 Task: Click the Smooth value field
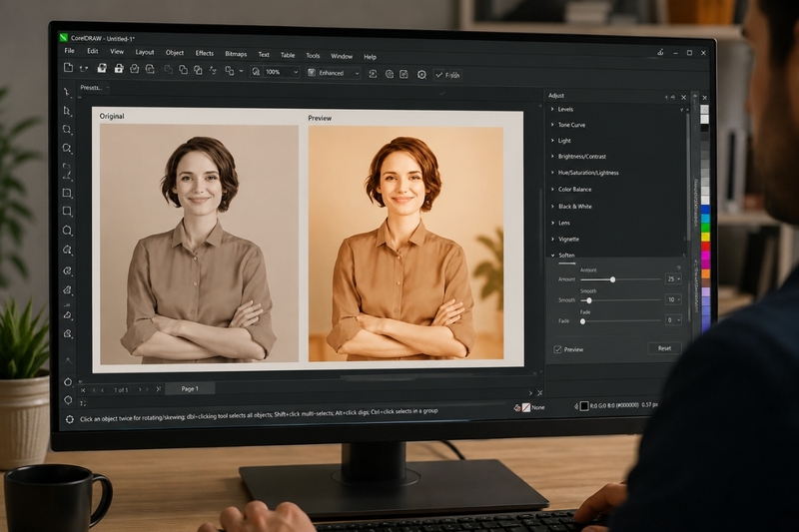pyautogui.click(x=673, y=299)
